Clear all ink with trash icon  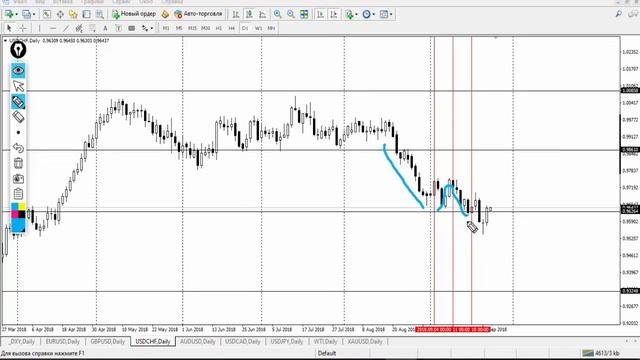click(18, 163)
